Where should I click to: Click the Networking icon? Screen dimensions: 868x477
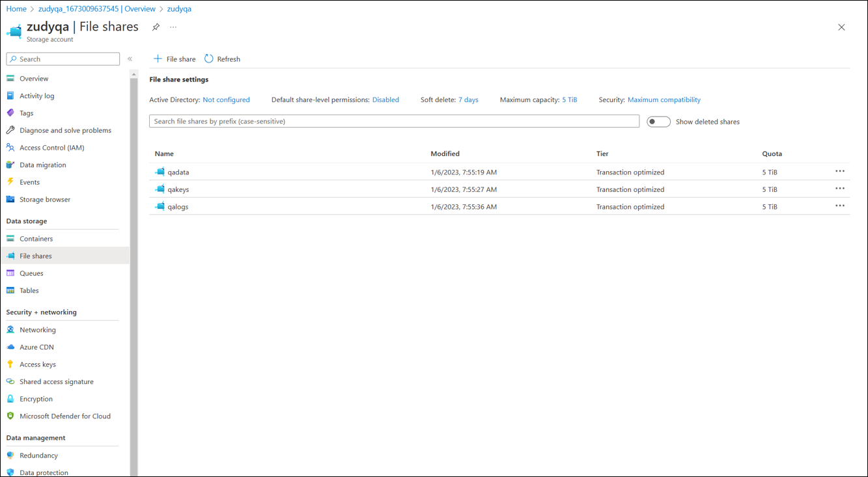10,330
